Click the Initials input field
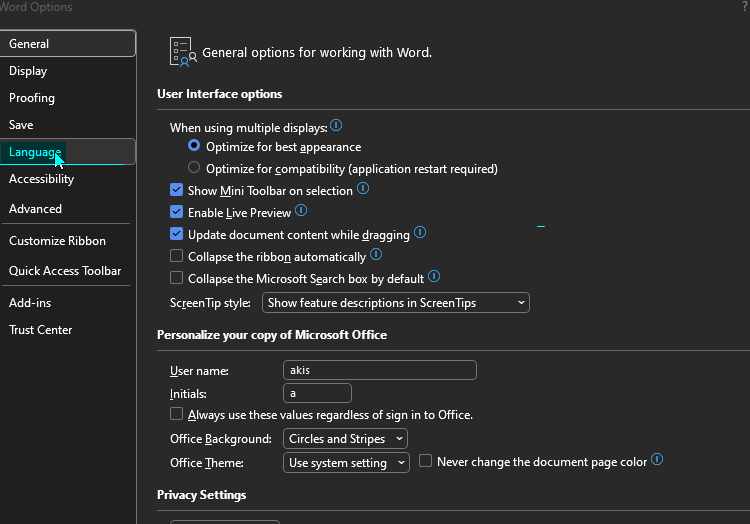Image resolution: width=750 pixels, height=524 pixels. 317,393
